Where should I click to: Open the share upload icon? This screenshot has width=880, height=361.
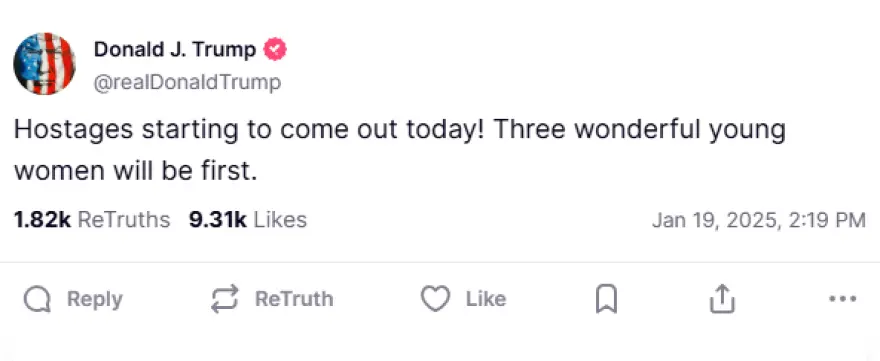tap(722, 299)
